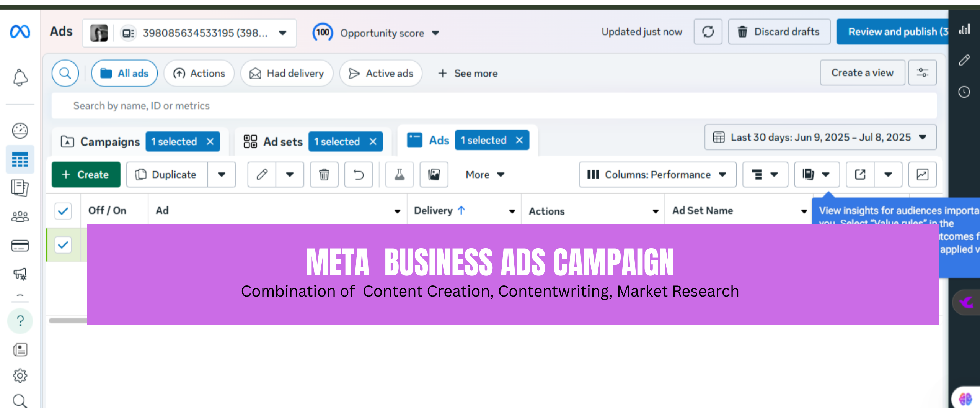Open advertising settings megaphone icon
This screenshot has width=980, height=408.
click(20, 274)
